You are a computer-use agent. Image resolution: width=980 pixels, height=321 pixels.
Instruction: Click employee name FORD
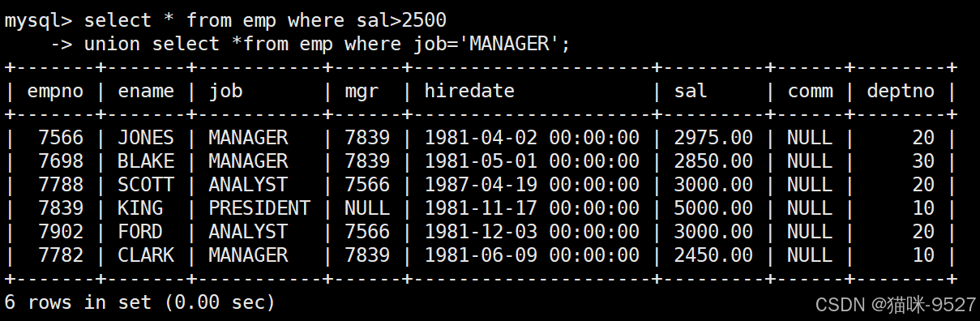(140, 232)
